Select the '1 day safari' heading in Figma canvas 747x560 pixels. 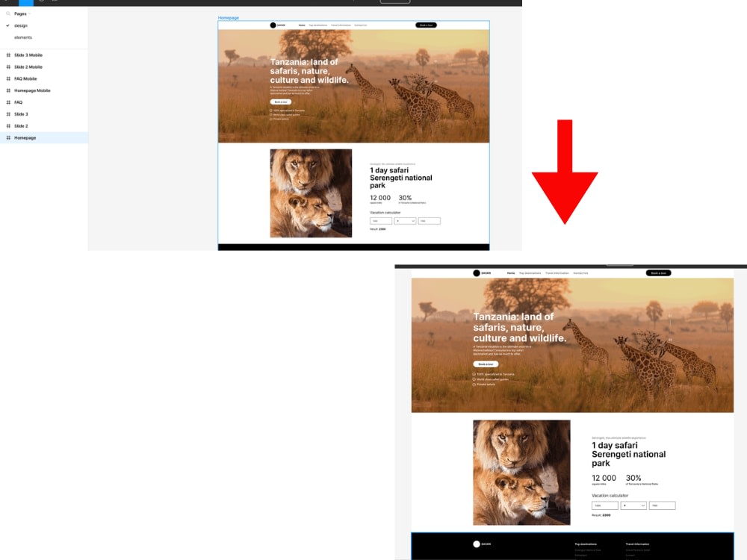click(400, 178)
